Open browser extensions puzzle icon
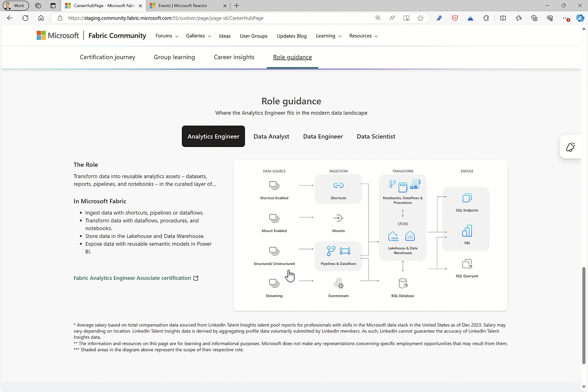 (x=486, y=18)
